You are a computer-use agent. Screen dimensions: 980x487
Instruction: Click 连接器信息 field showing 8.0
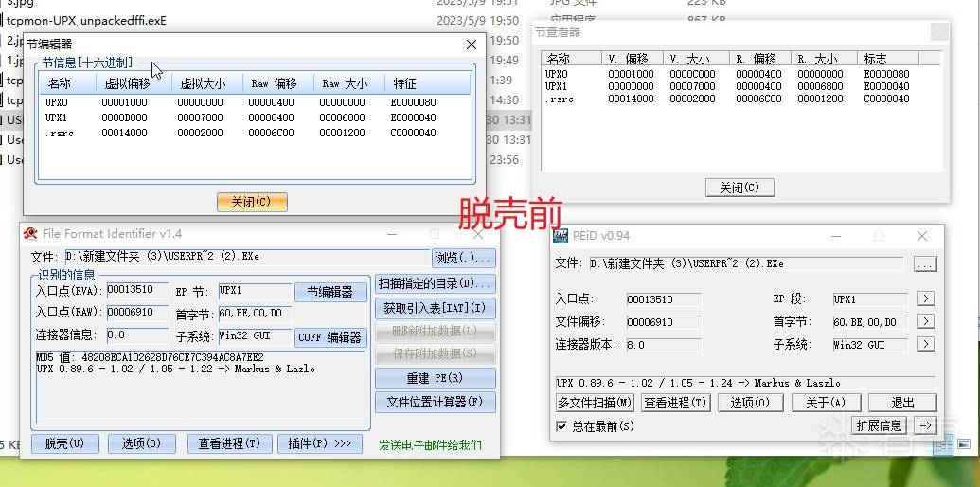(137, 334)
